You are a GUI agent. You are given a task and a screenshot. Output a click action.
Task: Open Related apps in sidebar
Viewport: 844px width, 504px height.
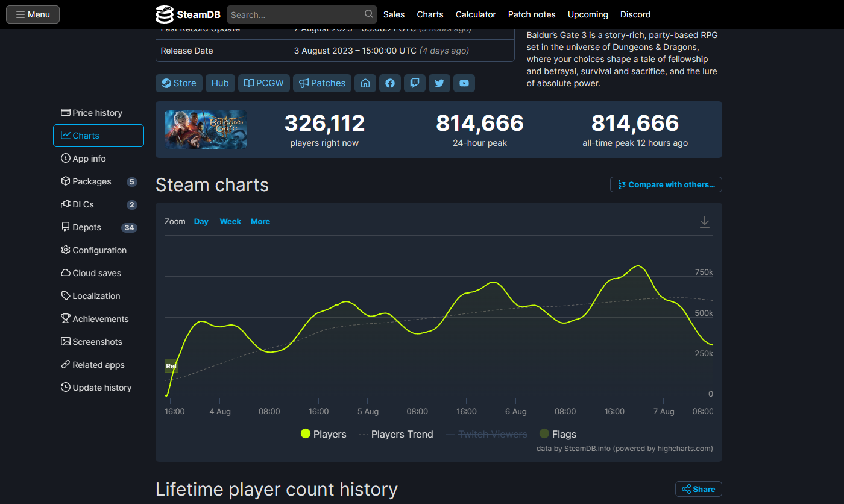coord(98,365)
